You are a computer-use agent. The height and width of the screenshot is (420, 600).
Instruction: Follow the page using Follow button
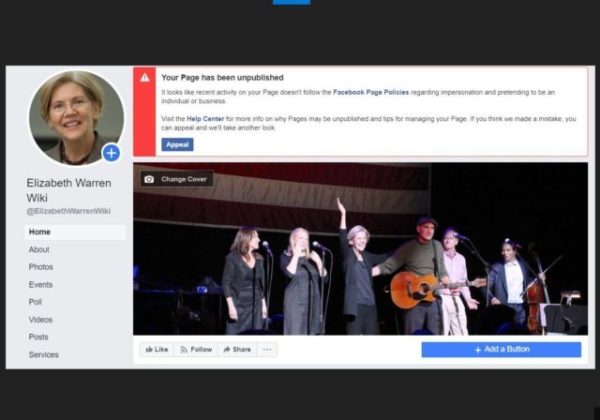pos(196,349)
